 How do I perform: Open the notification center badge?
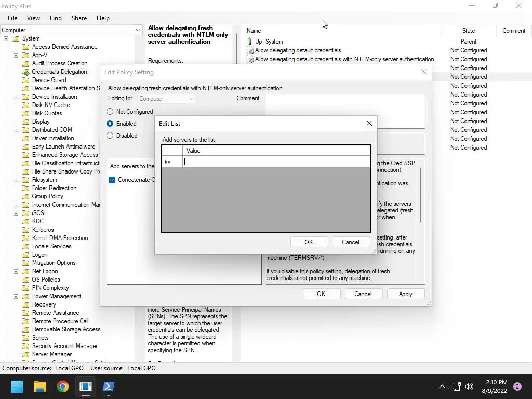tap(517, 387)
